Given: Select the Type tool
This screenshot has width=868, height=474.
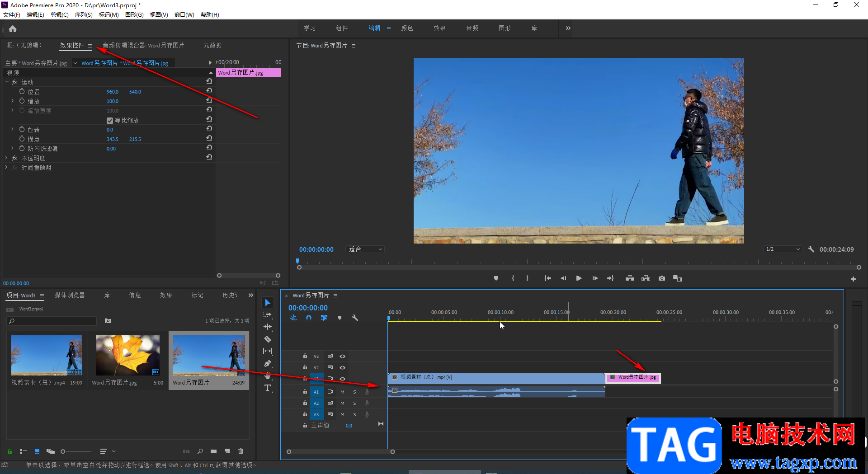Looking at the screenshot, I should coord(268,388).
